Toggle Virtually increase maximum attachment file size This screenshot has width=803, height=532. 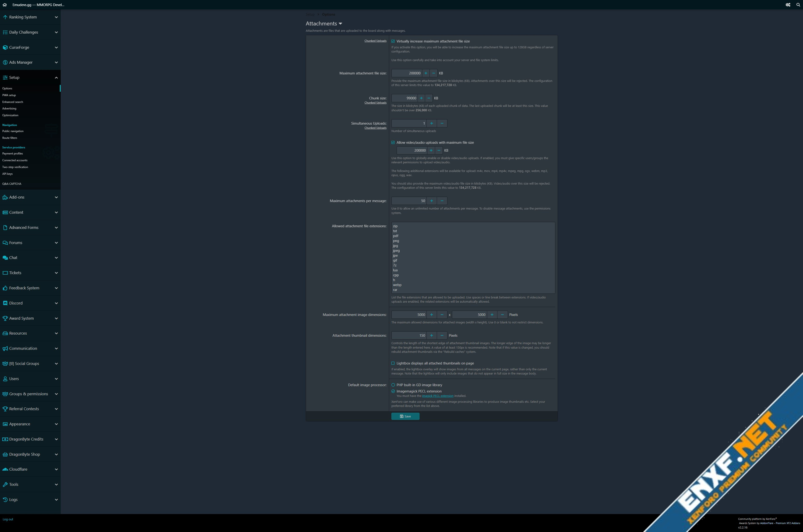pos(393,41)
